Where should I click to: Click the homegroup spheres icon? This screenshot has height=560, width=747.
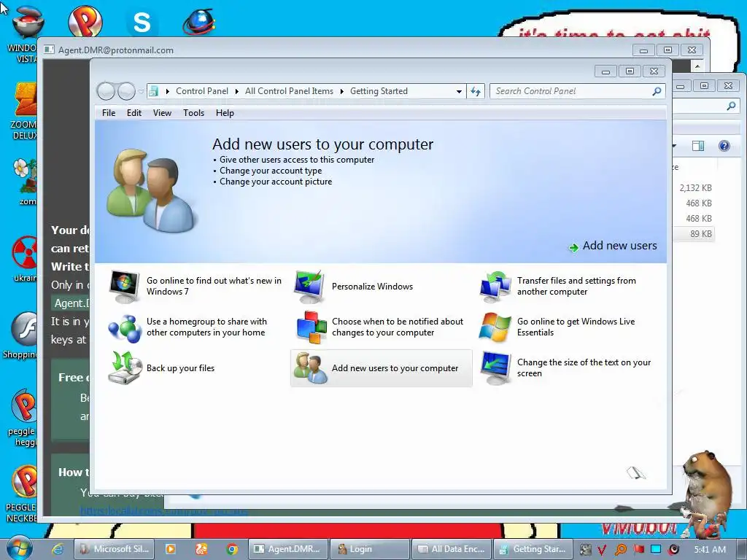(124, 327)
